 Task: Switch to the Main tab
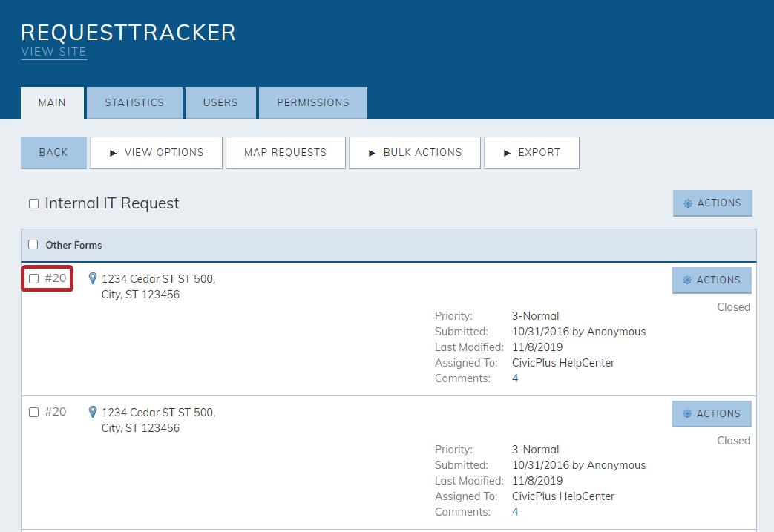click(x=53, y=102)
